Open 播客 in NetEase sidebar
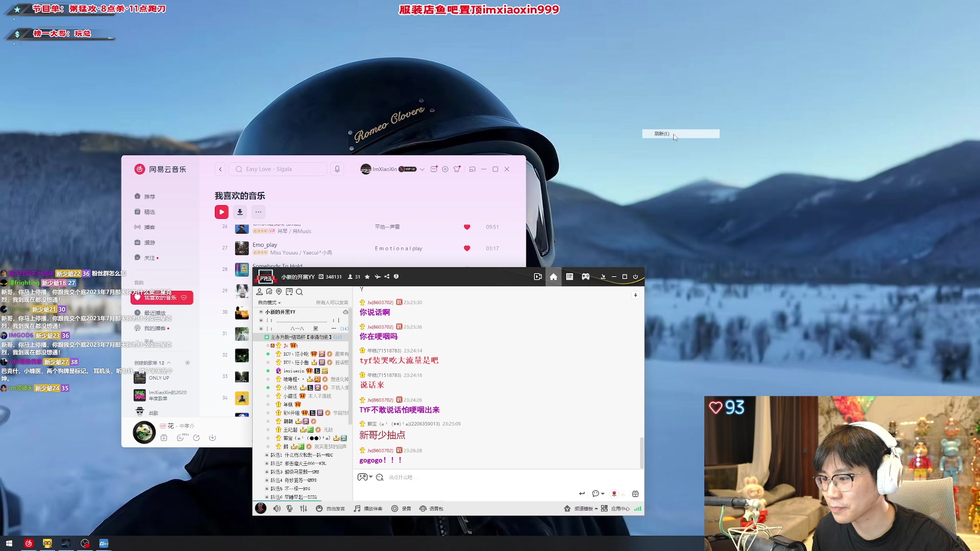The width and height of the screenshot is (980, 551). click(144, 227)
